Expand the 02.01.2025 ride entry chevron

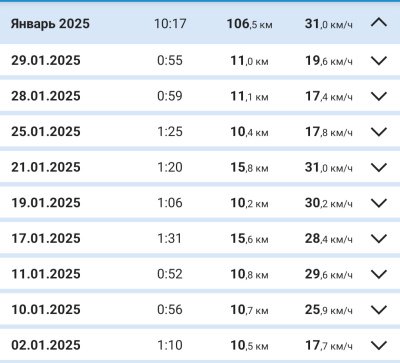(x=379, y=346)
